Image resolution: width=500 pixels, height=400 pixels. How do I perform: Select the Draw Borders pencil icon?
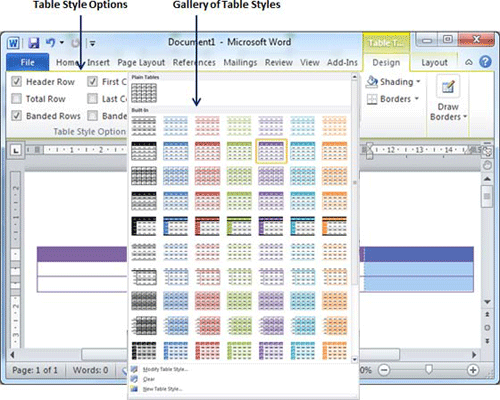pos(448,87)
